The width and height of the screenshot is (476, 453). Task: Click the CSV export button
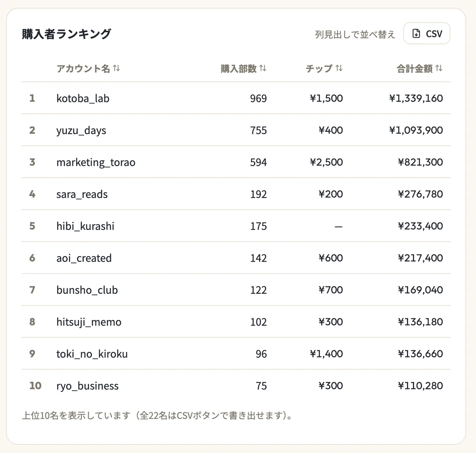tap(427, 33)
